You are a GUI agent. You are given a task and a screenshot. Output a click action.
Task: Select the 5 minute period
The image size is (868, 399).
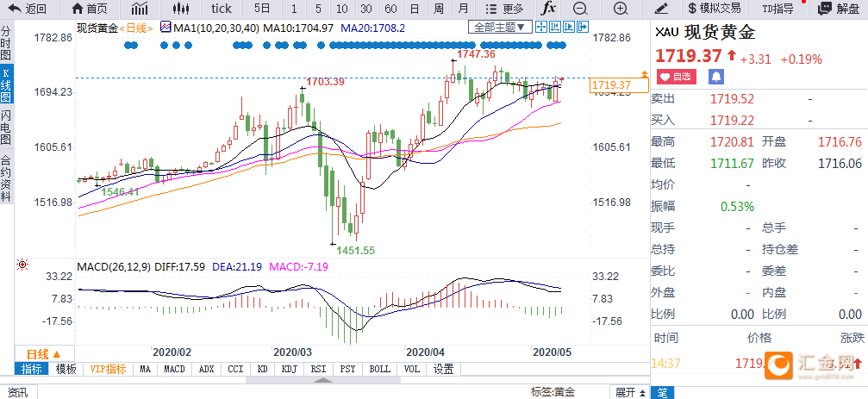click(x=318, y=9)
